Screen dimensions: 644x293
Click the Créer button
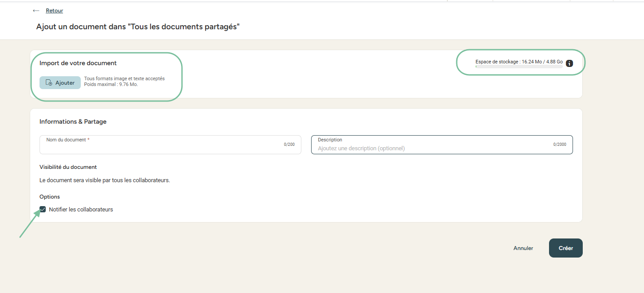[565, 248]
